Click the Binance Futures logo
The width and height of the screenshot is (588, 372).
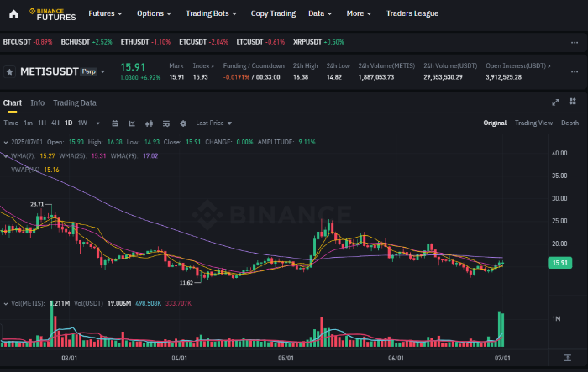(x=52, y=14)
